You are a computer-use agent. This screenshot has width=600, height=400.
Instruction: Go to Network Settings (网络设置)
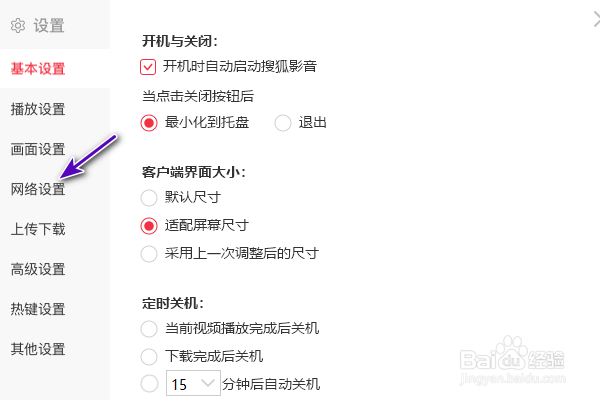[x=38, y=189]
